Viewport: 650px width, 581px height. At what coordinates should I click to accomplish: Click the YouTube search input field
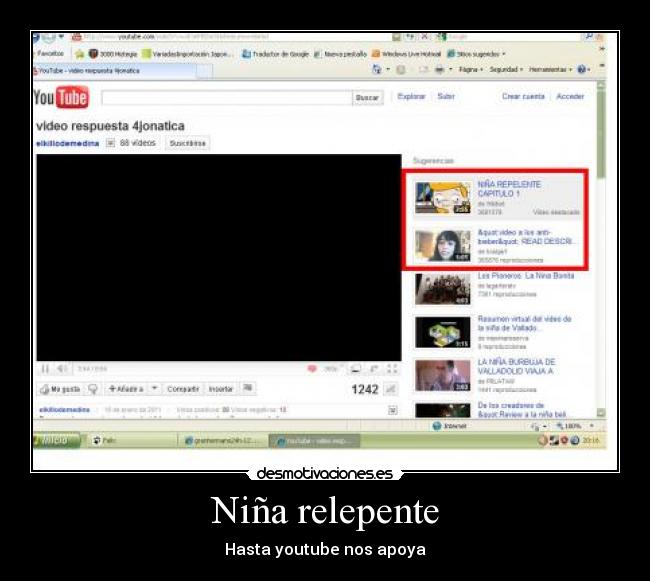[x=227, y=98]
